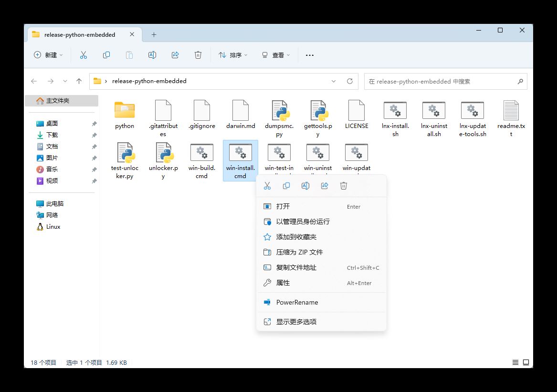557x392 pixels.
Task: Select 显示更多选项 in the context menu
Action: point(296,322)
